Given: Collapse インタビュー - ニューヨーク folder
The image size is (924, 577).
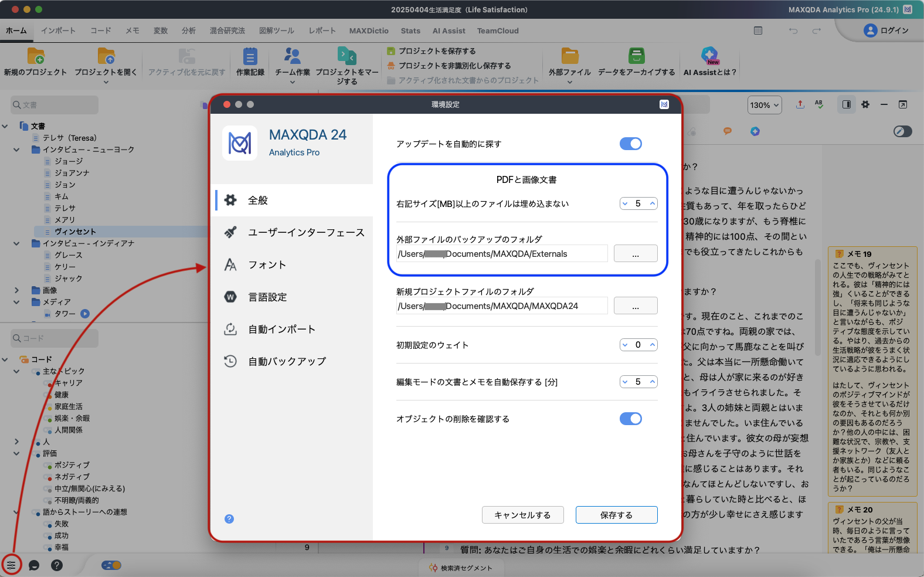Looking at the screenshot, I should tap(16, 150).
